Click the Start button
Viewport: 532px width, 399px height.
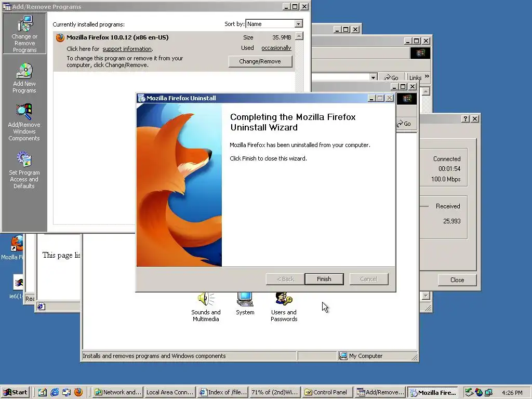(x=15, y=392)
